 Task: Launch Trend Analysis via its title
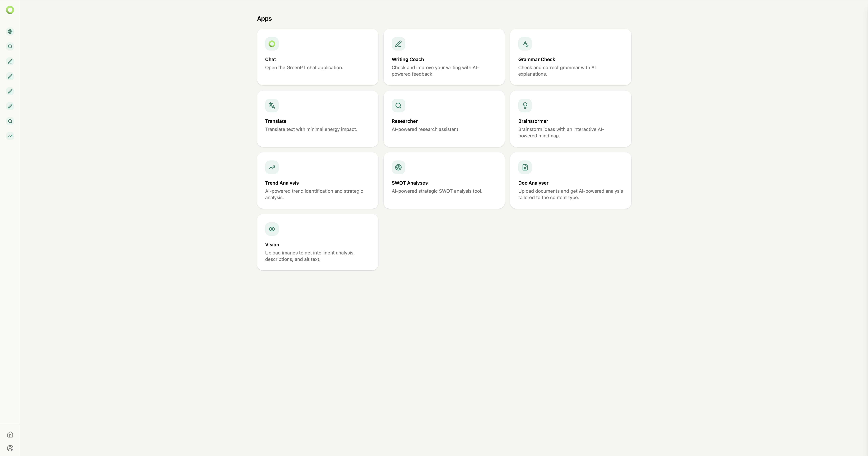[x=282, y=183]
